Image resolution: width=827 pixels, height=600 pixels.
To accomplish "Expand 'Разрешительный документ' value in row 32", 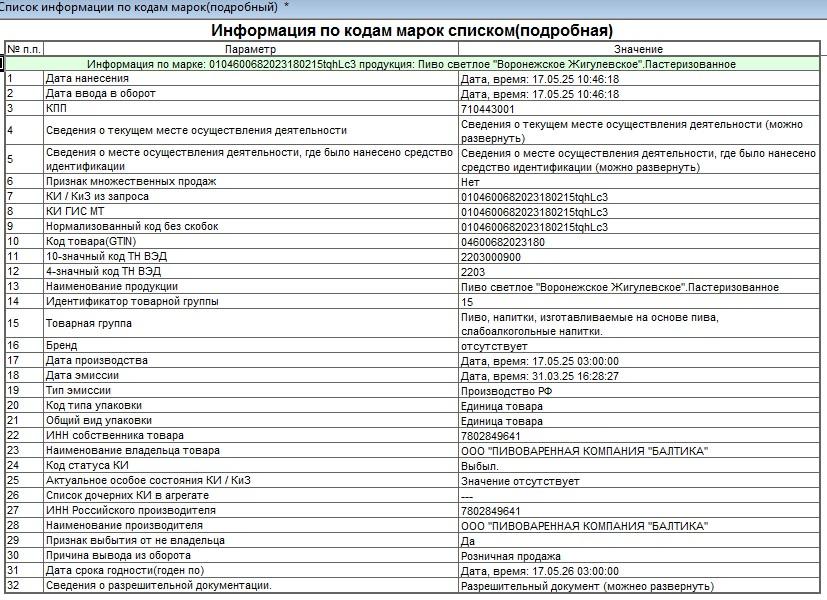I will (x=585, y=586).
